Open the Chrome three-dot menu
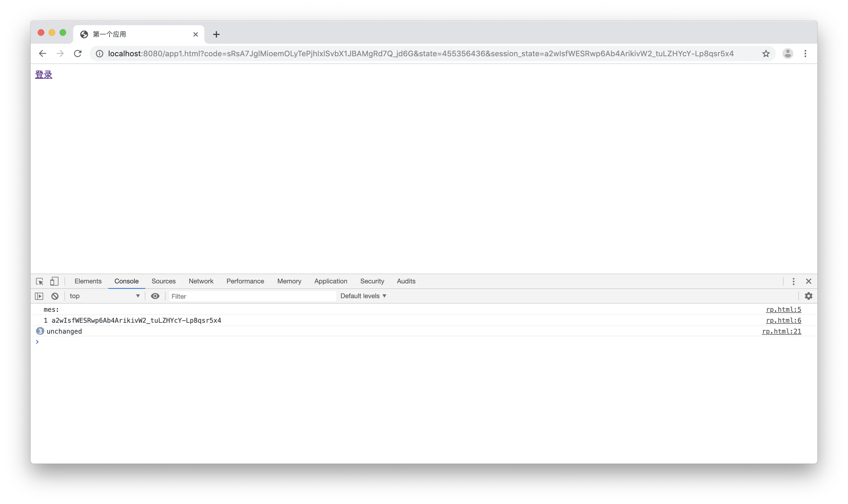Screen dimensions: 848x504 pyautogui.click(x=805, y=54)
